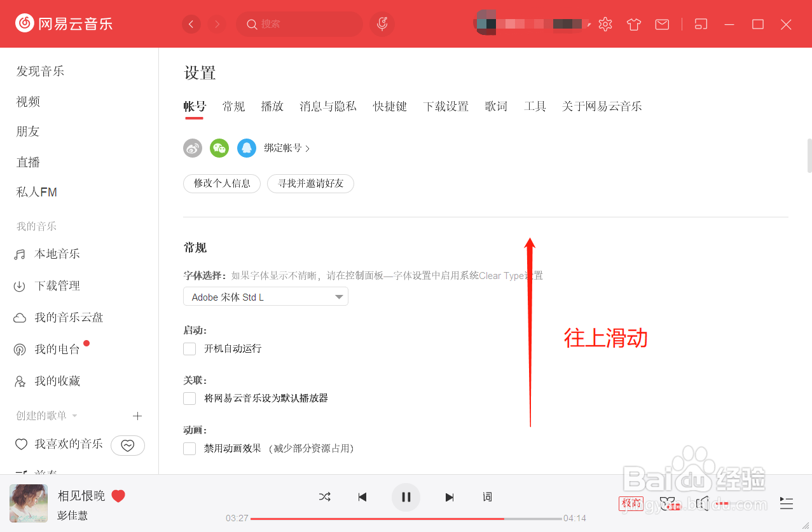Open the play queue list icon
Image resolution: width=812 pixels, height=532 pixels.
pyautogui.click(x=787, y=503)
